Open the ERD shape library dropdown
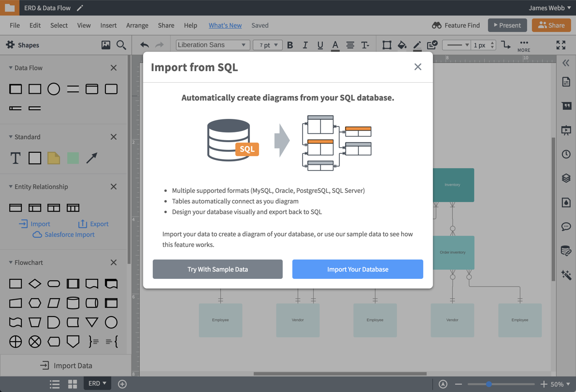Screen dimensions: 576x392 97,383
